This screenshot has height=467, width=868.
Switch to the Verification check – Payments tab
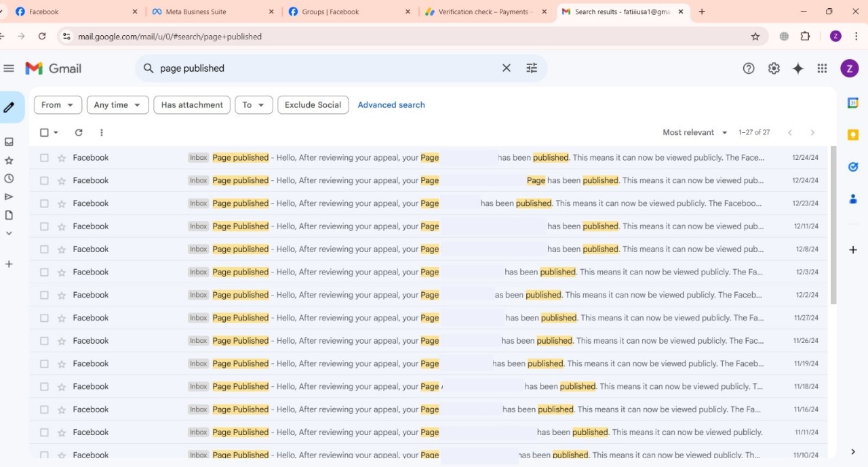click(486, 12)
